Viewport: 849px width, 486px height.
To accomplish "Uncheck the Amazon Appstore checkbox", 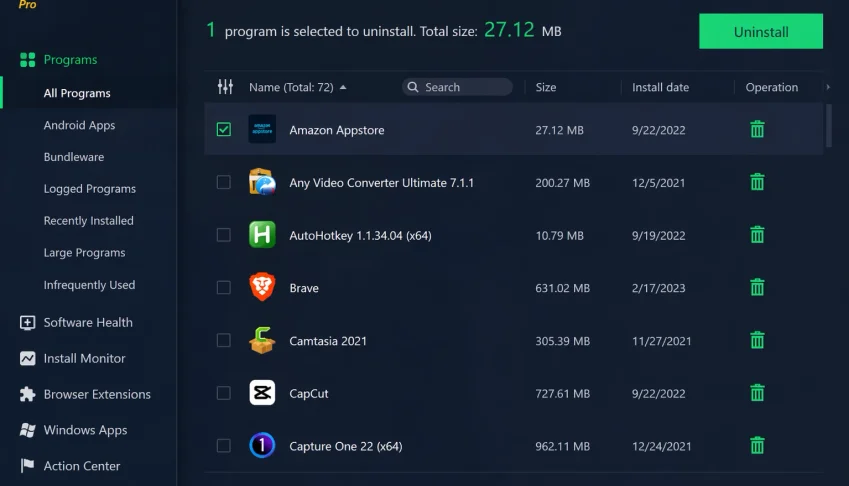I will click(x=224, y=129).
